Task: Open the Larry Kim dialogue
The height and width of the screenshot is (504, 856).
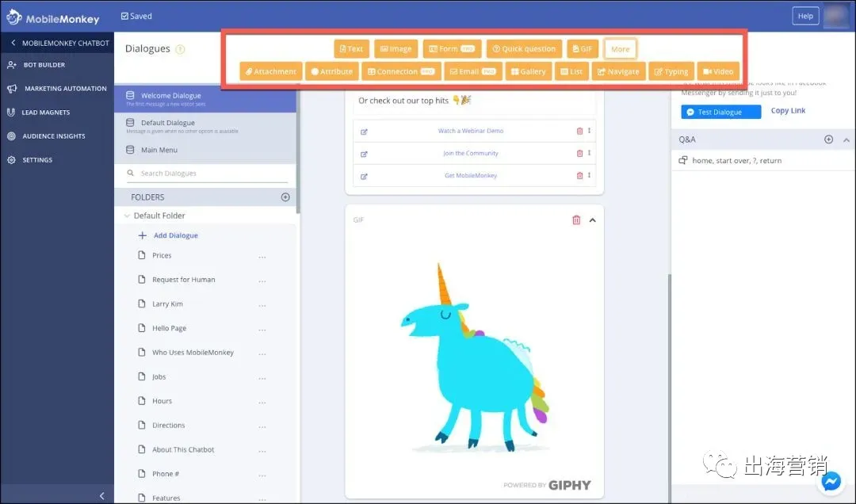Action: click(167, 304)
